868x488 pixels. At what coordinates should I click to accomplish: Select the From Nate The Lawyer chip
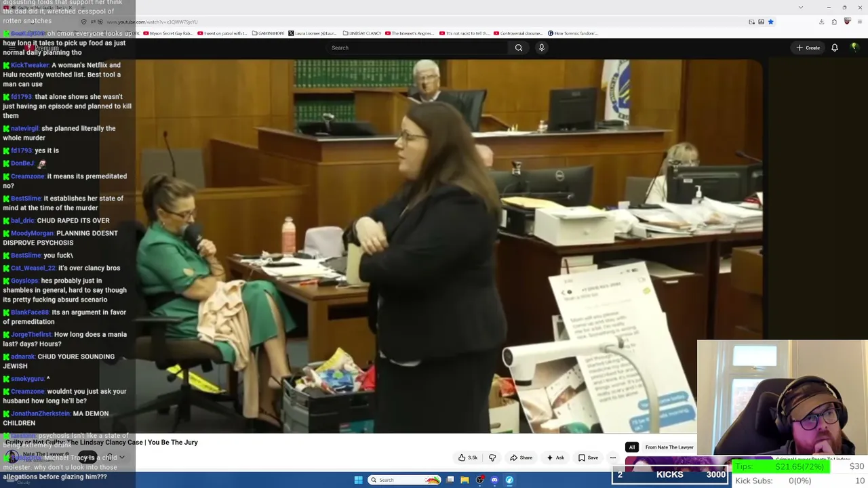coord(669,447)
